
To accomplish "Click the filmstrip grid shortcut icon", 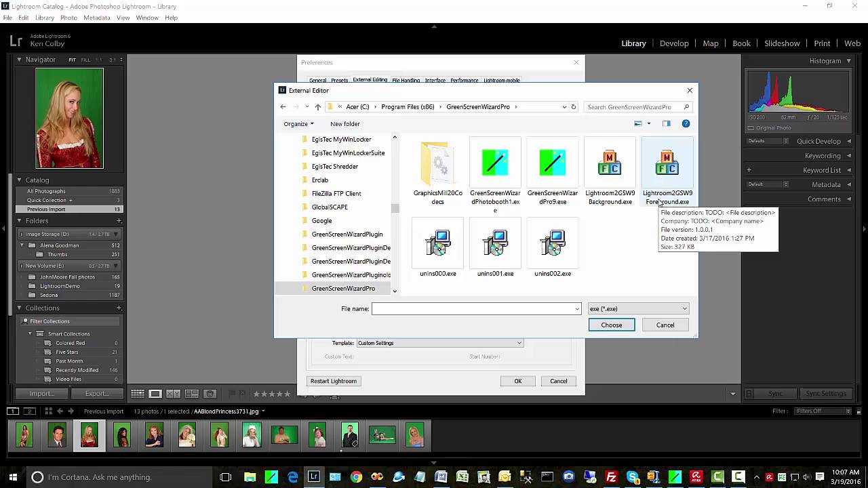I will click(x=48, y=411).
